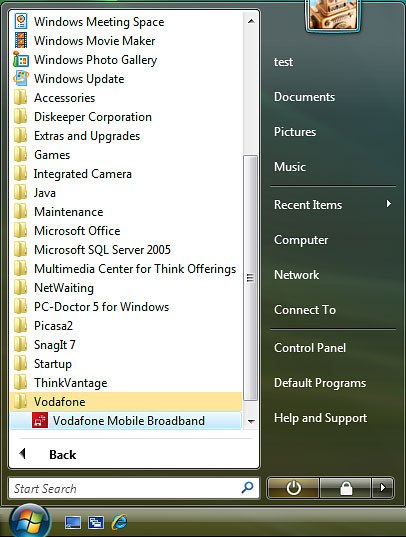Screen dimensions: 406x537
Task: Click the Windows Update icon
Action: [21, 78]
